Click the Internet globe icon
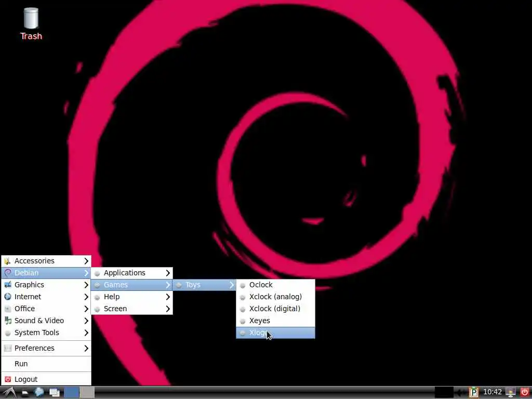Screen dimensions: 532x399 (8, 297)
